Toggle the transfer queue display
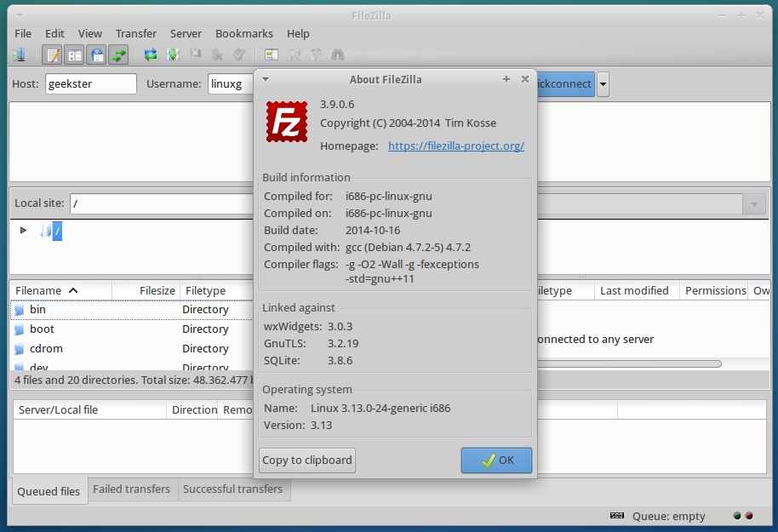 coord(118,54)
